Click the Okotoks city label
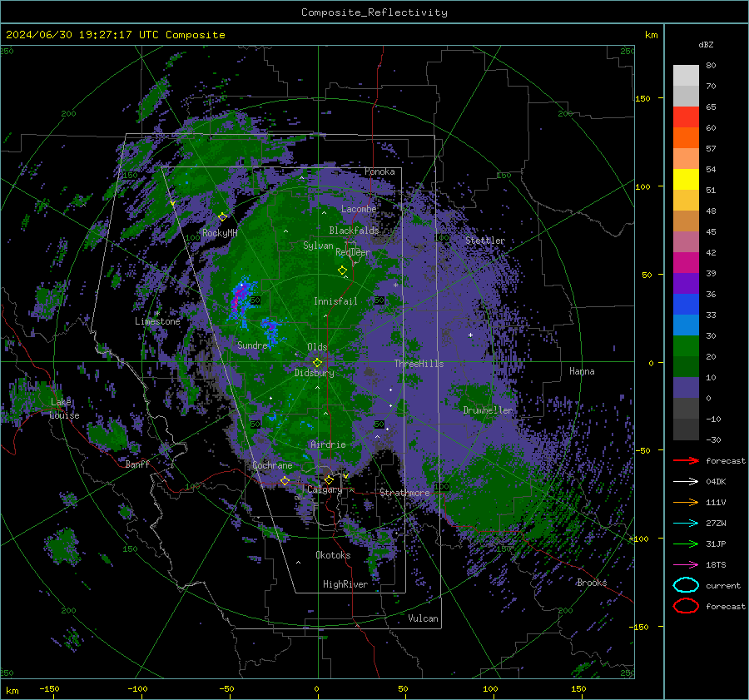 333,555
